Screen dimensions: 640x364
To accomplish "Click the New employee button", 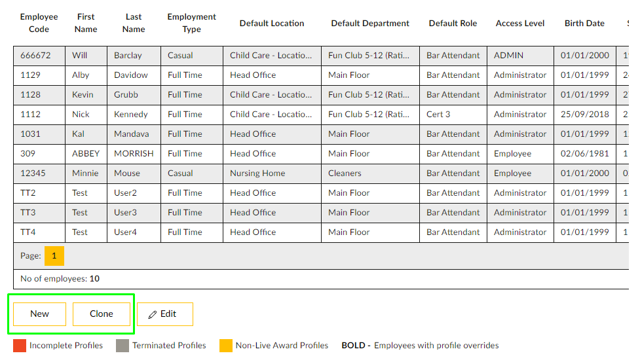I will pos(39,314).
